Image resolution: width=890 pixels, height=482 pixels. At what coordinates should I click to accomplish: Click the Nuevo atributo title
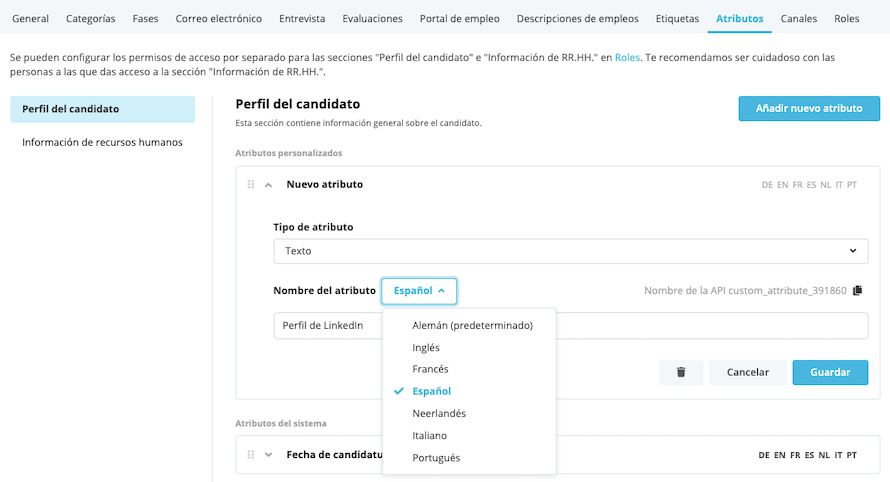(x=325, y=185)
